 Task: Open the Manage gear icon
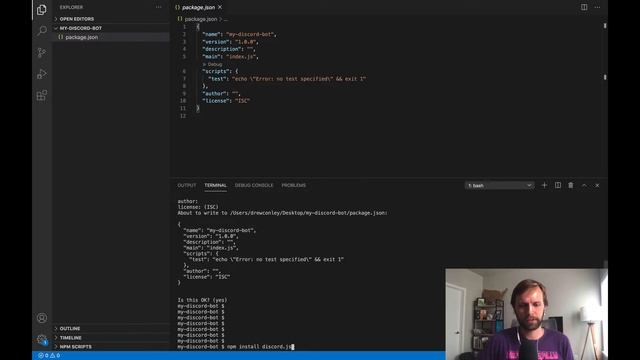pyautogui.click(x=42, y=339)
